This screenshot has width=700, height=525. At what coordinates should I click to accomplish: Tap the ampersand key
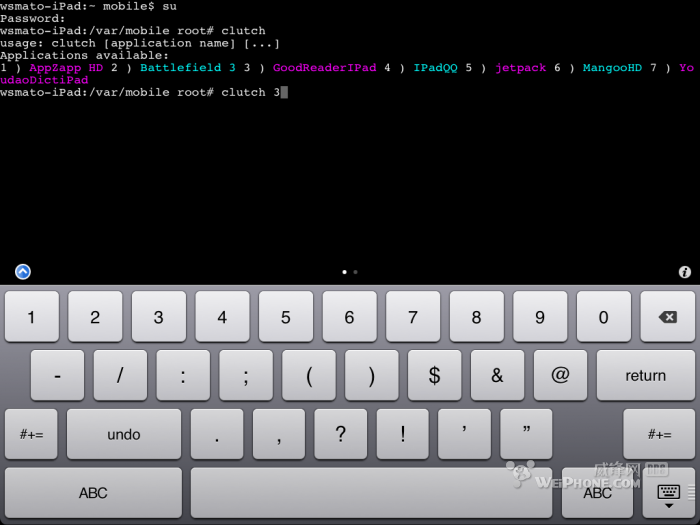click(x=497, y=375)
